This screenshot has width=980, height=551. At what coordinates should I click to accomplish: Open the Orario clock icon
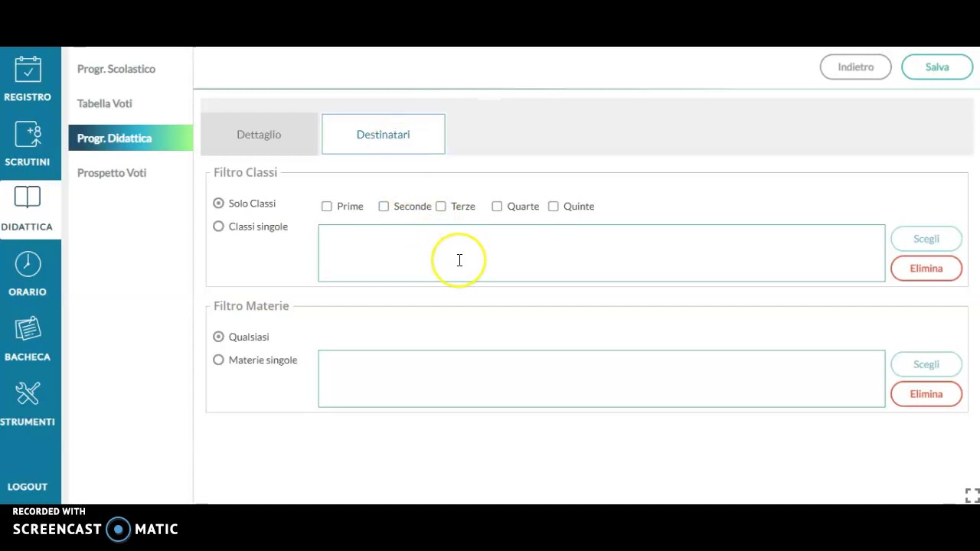click(x=28, y=265)
